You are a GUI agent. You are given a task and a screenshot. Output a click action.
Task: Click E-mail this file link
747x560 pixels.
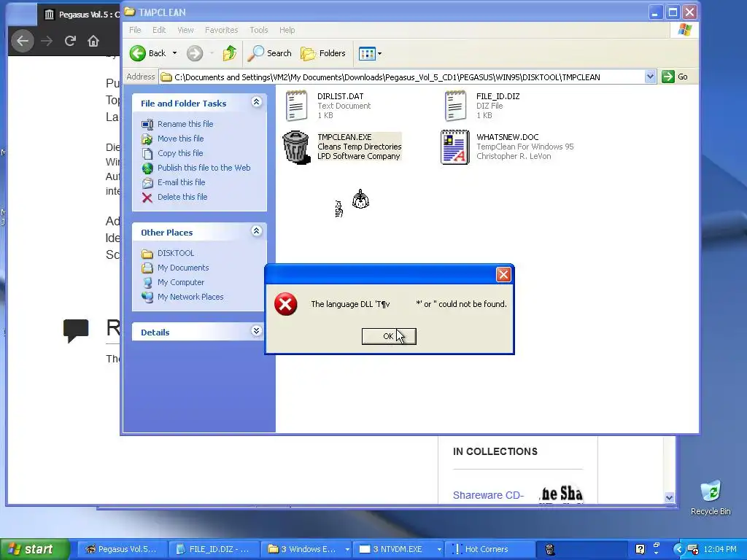182,182
